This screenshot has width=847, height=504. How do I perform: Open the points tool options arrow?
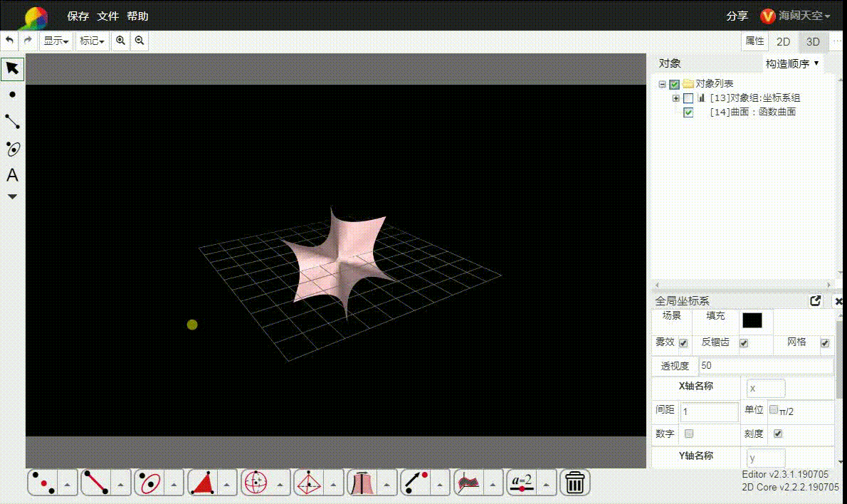(x=67, y=485)
